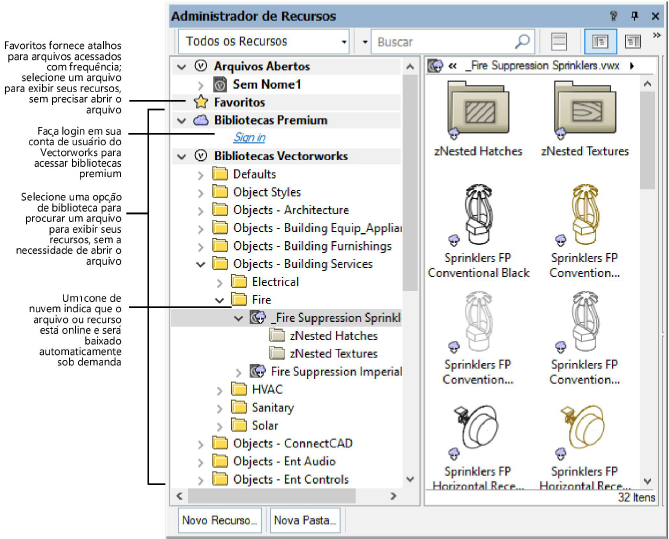669x539 pixels.
Task: Click the search magnifier icon
Action: [x=522, y=41]
